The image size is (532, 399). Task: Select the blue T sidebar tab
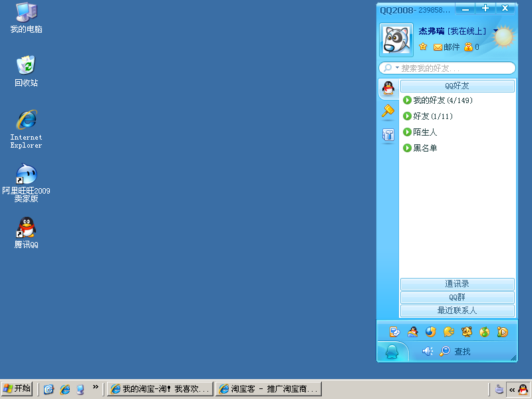click(x=388, y=135)
